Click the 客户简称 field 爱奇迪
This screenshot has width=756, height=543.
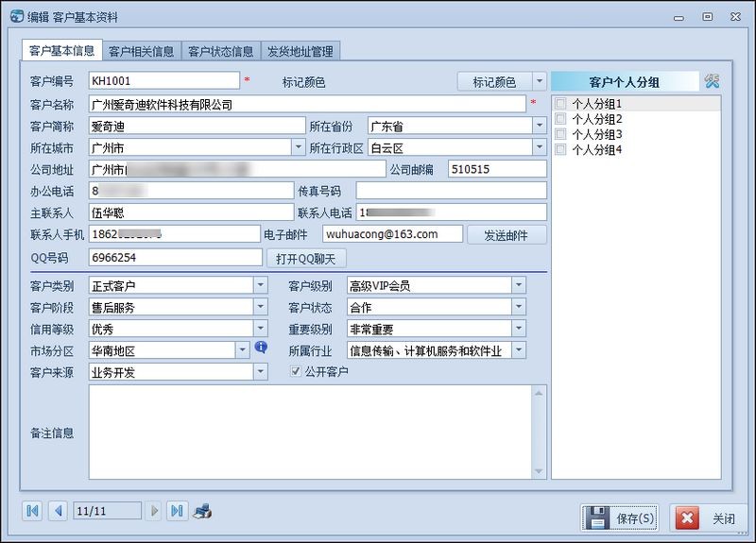(x=198, y=126)
